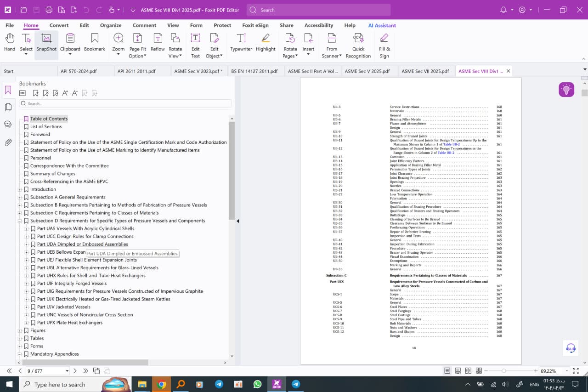The width and height of the screenshot is (588, 392).
Task: Expand Part UHX Shell-and-Tube Heat Exchangers
Action: pyautogui.click(x=27, y=276)
